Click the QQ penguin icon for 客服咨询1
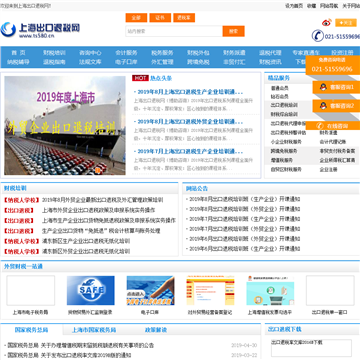The height and width of the screenshot is (360, 360). point(323,87)
